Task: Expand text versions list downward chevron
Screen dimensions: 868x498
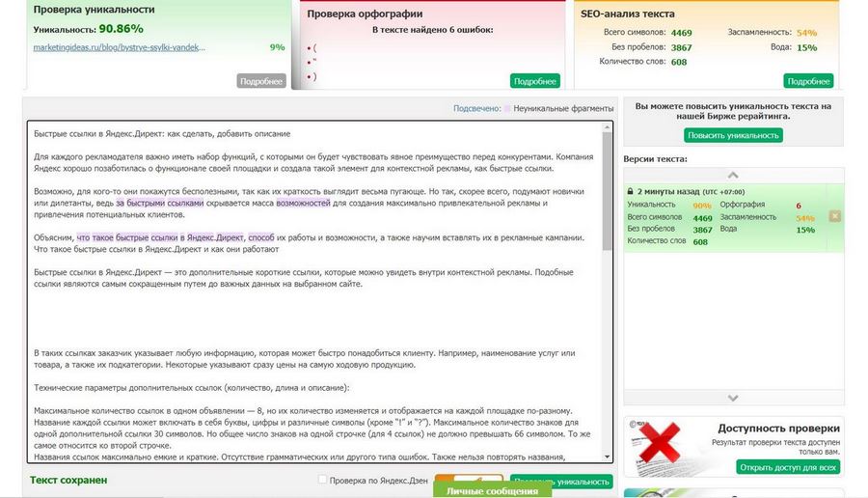Action: (x=733, y=398)
